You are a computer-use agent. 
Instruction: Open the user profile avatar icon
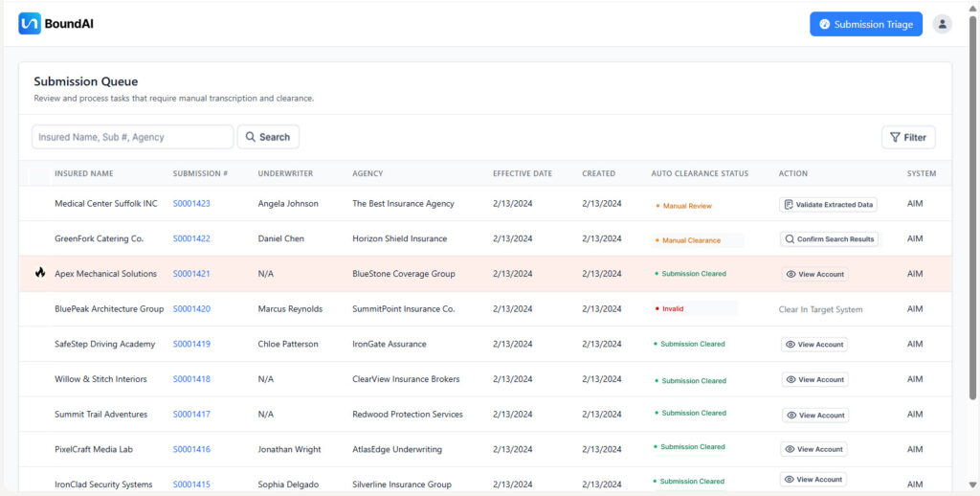tap(943, 24)
